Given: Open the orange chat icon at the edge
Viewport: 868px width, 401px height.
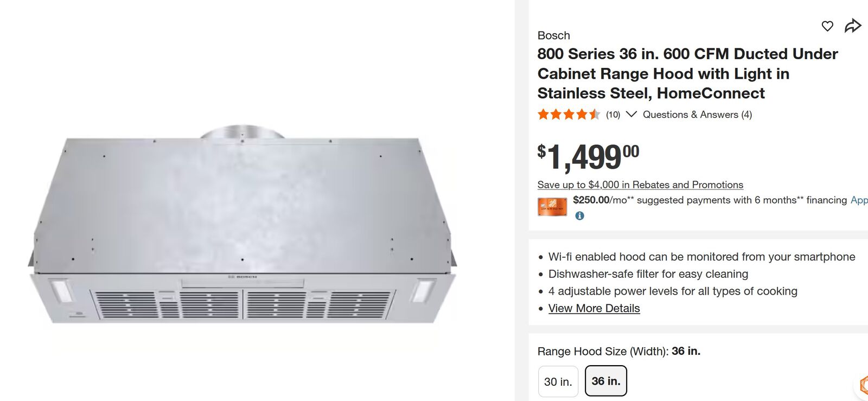Looking at the screenshot, I should 863,384.
